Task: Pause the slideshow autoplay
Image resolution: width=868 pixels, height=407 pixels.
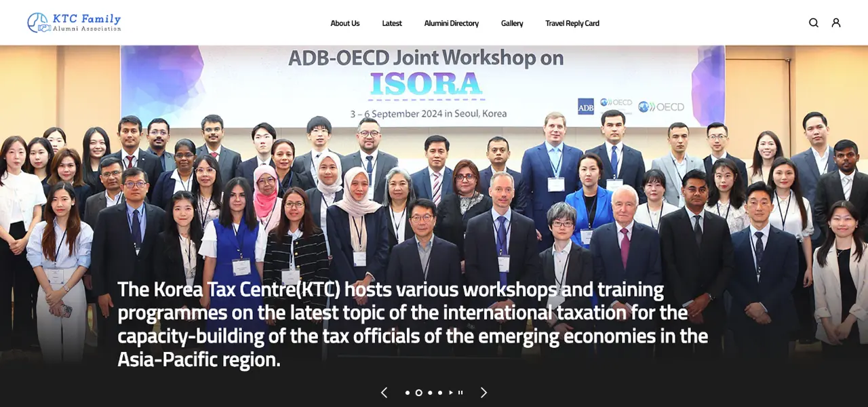Action: (460, 393)
